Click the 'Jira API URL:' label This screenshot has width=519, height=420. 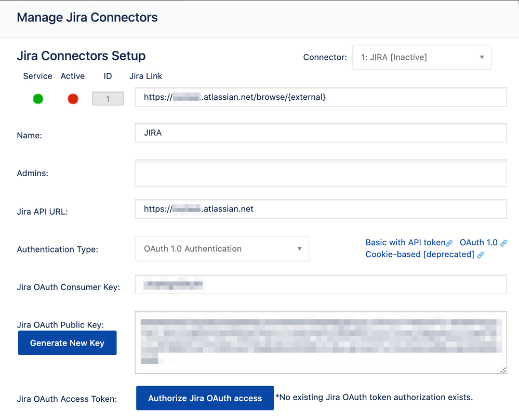pyautogui.click(x=43, y=212)
